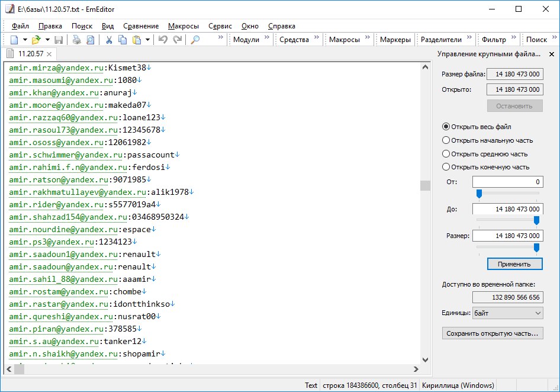The width and height of the screenshot is (560, 392).
Task: Open the 'Макросы' menu in menu bar
Action: click(x=184, y=26)
